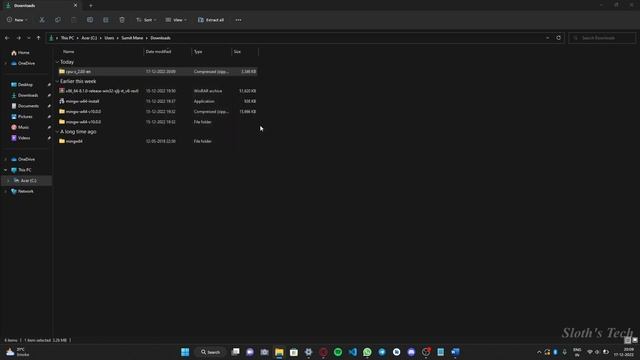The height and width of the screenshot is (360, 640).
Task: Open Microsoft Word from the taskbar
Action: [x=456, y=352]
